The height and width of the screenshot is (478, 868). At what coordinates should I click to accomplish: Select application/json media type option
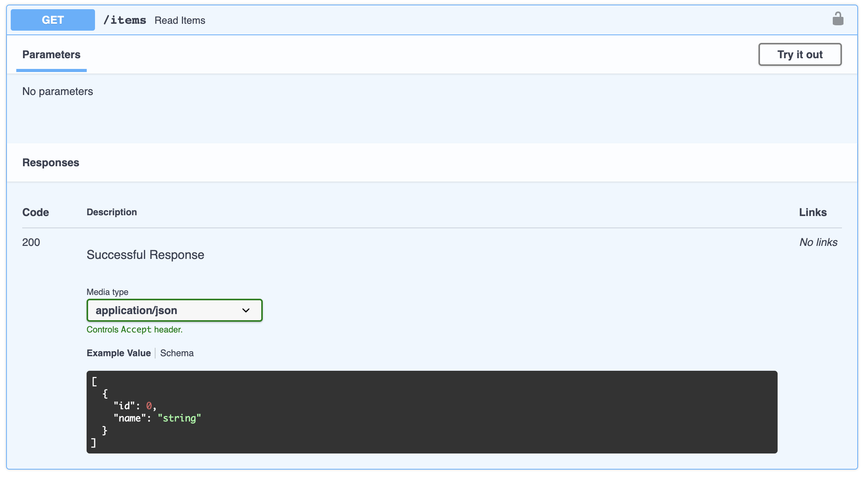click(174, 309)
